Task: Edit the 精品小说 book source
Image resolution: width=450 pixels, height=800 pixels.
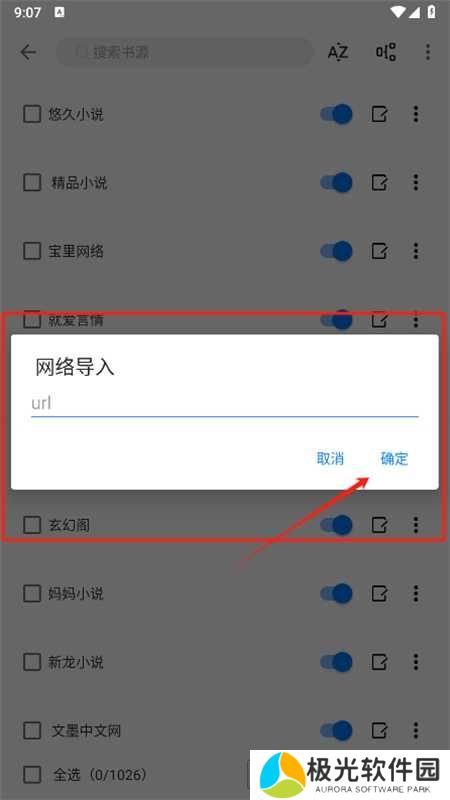Action: tap(379, 183)
